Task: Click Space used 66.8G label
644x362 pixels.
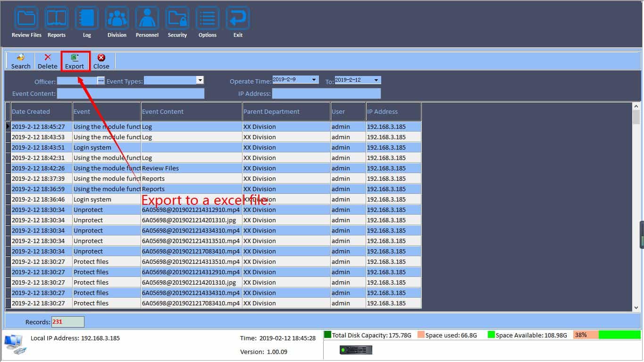Action: (x=451, y=335)
